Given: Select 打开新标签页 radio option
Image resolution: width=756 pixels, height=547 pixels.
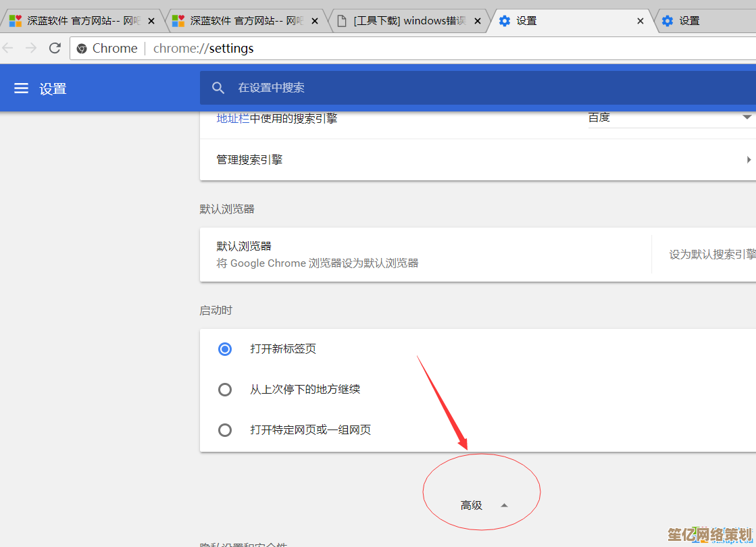Looking at the screenshot, I should click(x=225, y=349).
